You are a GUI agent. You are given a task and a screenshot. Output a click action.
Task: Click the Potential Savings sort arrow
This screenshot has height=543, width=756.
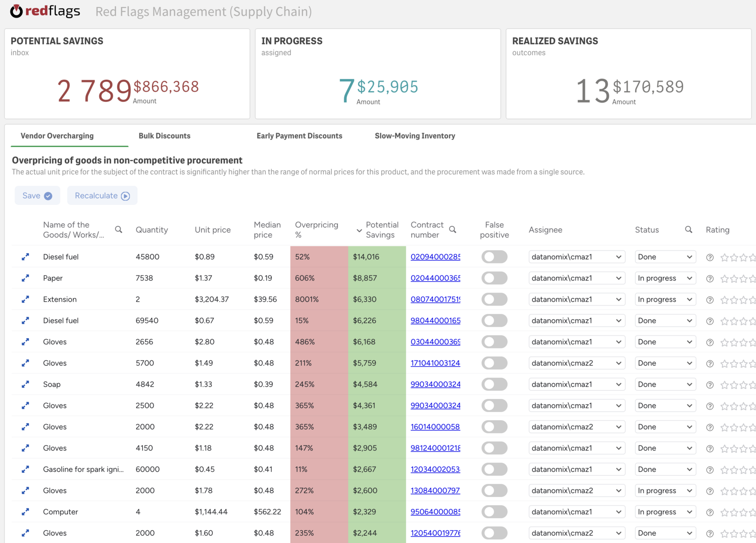tap(359, 231)
